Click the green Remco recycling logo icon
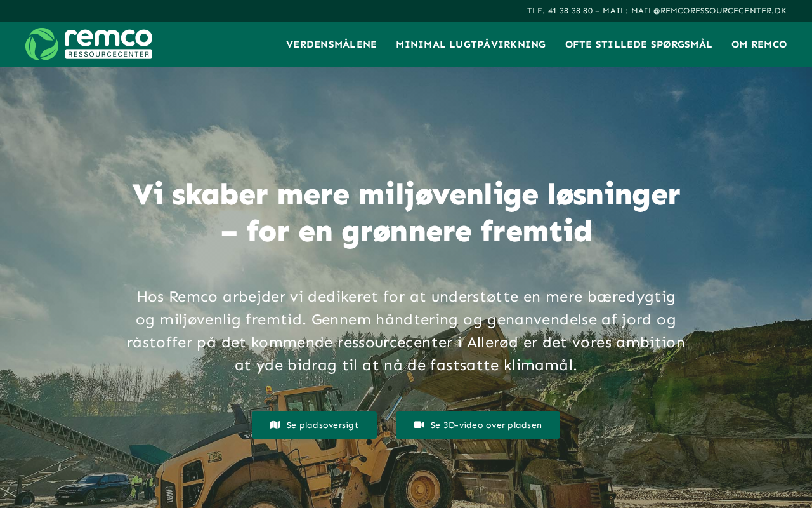The image size is (812, 508). pyautogui.click(x=42, y=44)
